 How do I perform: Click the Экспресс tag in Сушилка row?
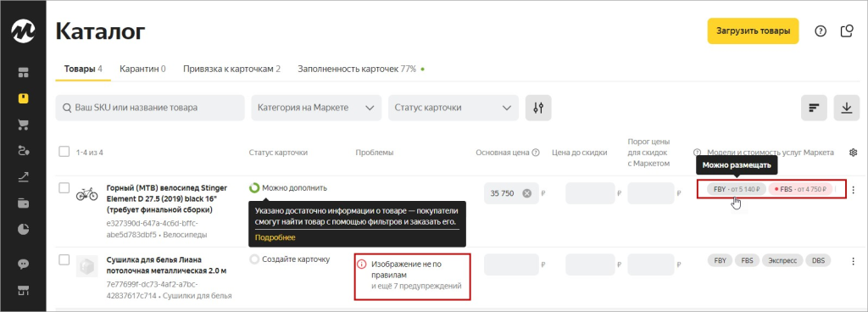pyautogui.click(x=782, y=260)
